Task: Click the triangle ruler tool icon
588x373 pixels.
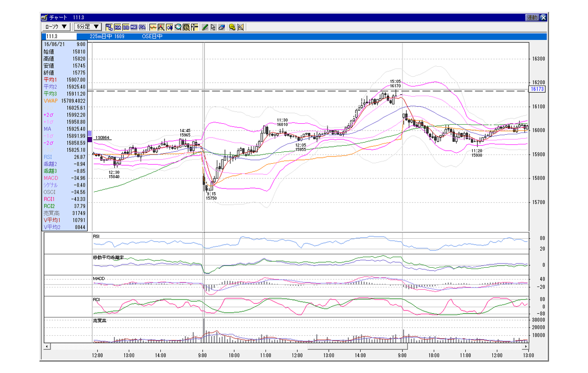Action: pyautogui.click(x=240, y=27)
